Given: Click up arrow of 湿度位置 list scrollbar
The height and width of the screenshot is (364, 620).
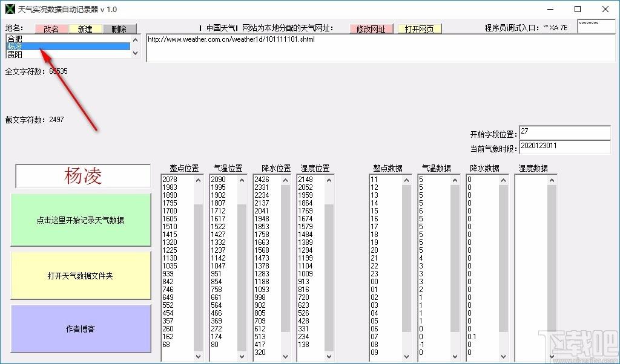Looking at the screenshot, I should click(329, 180).
